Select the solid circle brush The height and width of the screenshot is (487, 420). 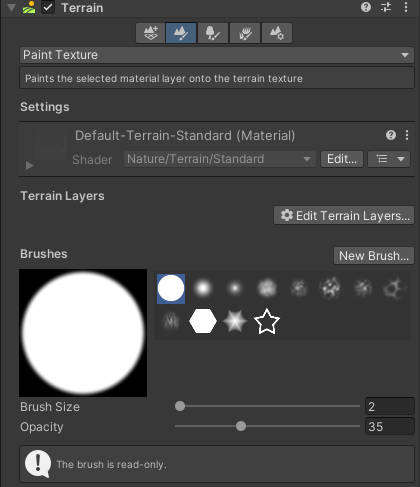[x=171, y=289]
